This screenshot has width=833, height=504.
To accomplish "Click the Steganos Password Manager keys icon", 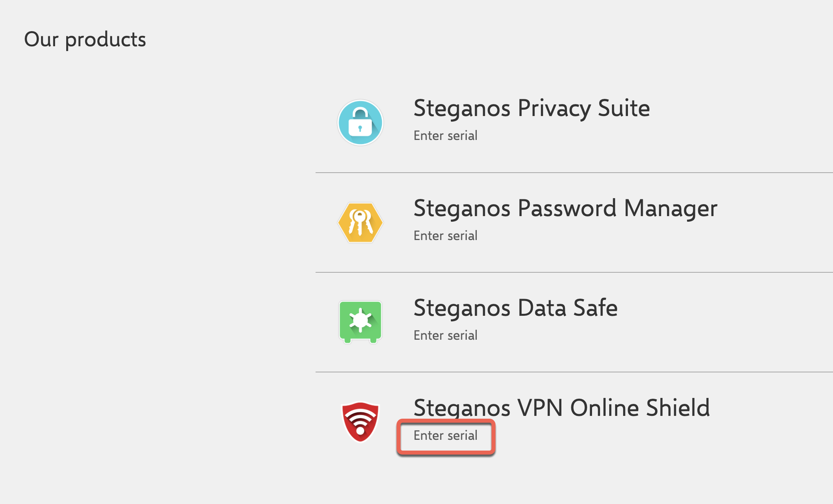I will click(x=360, y=222).
